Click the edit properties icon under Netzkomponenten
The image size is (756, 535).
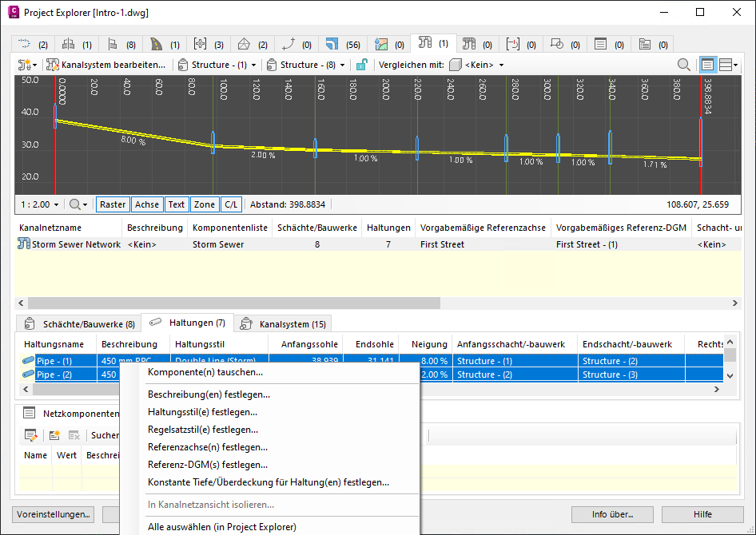(30, 435)
